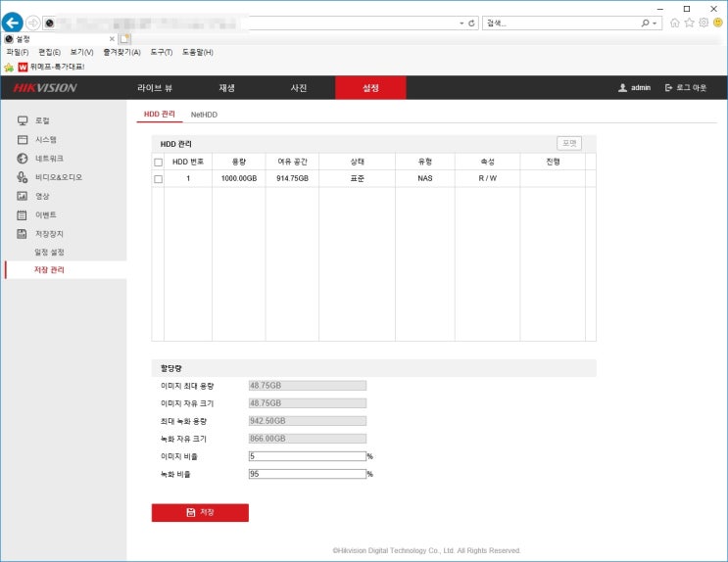Tick the checkbox for HDD number 1
The image size is (728, 562).
pyautogui.click(x=159, y=178)
